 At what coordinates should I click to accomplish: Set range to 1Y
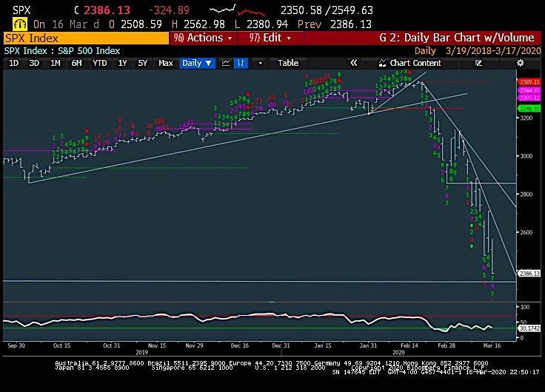tap(122, 63)
